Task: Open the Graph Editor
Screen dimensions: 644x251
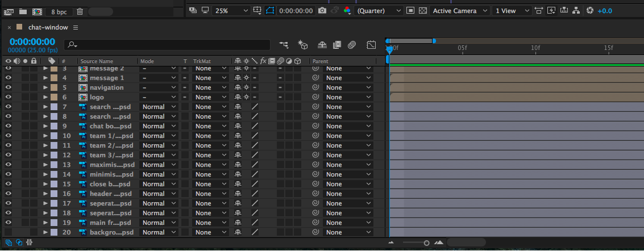Action: coord(371,44)
